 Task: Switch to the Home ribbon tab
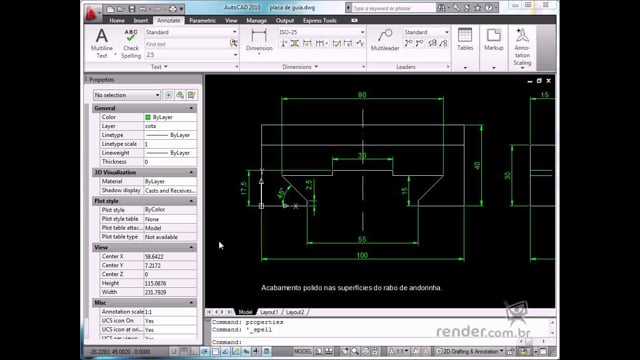click(117, 20)
